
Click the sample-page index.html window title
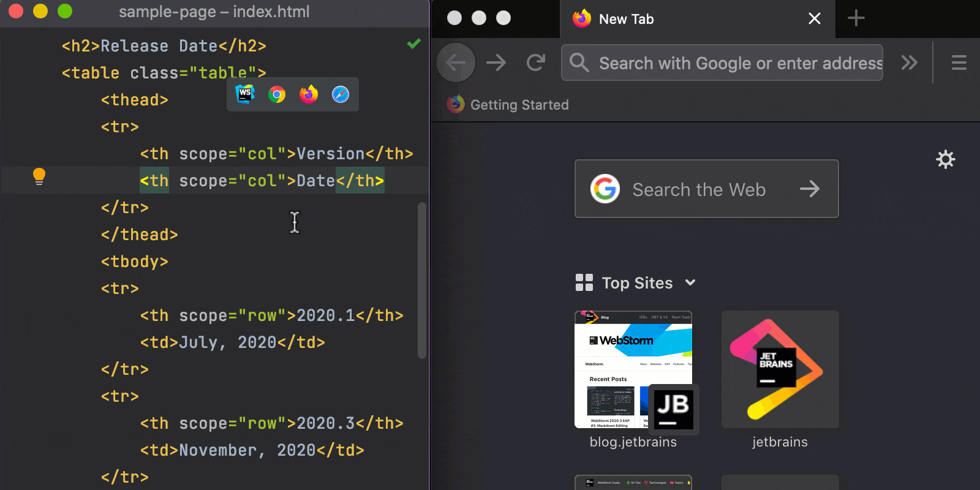coord(214,12)
